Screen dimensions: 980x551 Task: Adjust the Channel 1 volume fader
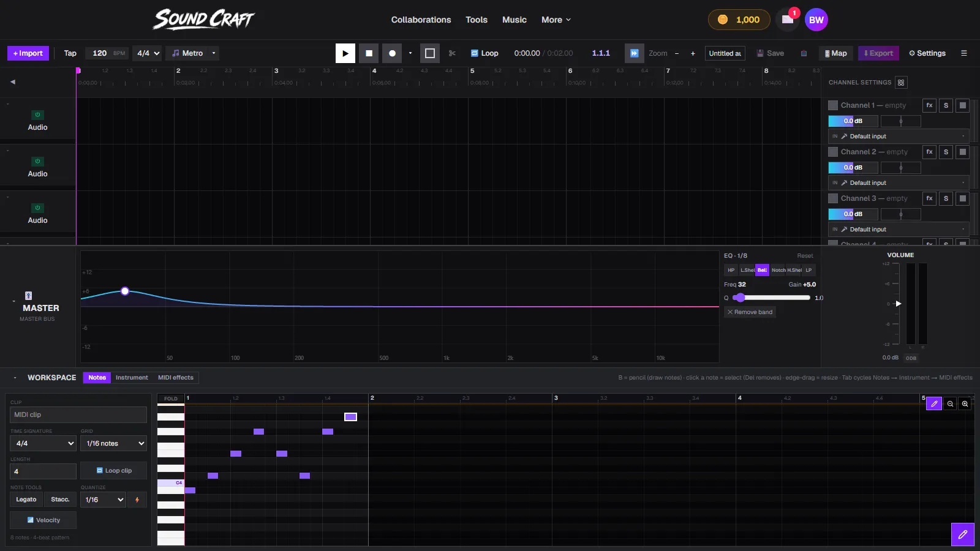(853, 121)
